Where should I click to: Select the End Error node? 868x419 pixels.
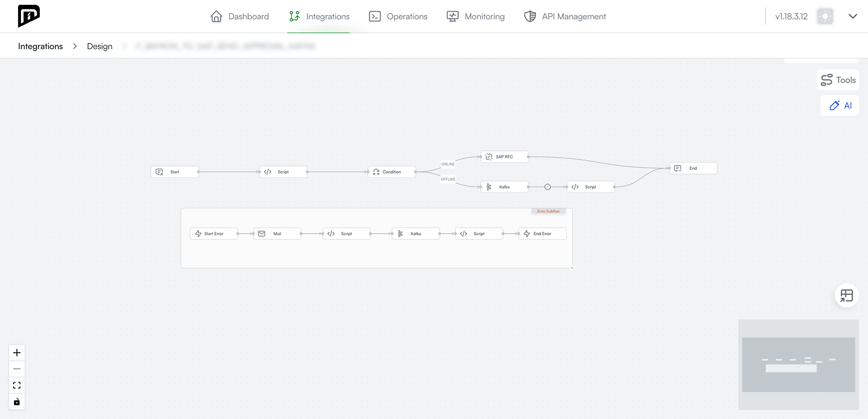point(542,234)
